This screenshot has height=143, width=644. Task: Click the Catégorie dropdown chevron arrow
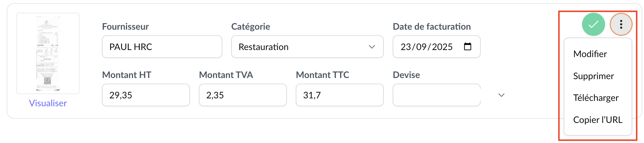(x=372, y=47)
